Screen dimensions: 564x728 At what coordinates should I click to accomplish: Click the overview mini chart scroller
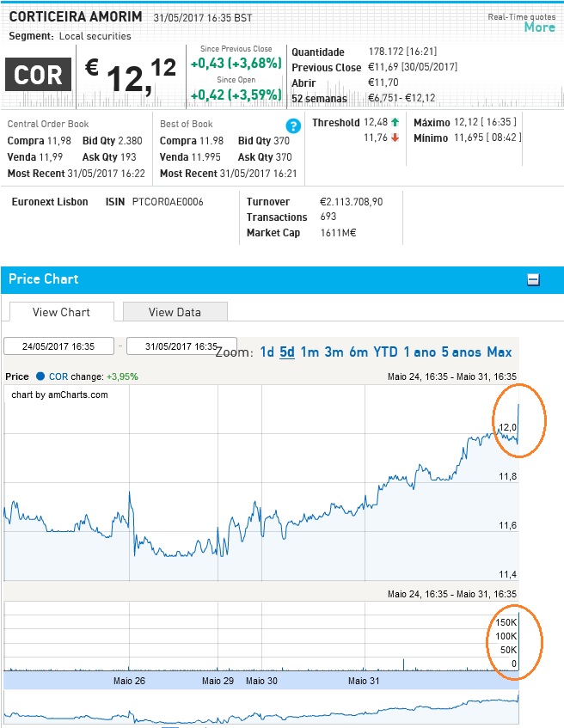point(261,708)
